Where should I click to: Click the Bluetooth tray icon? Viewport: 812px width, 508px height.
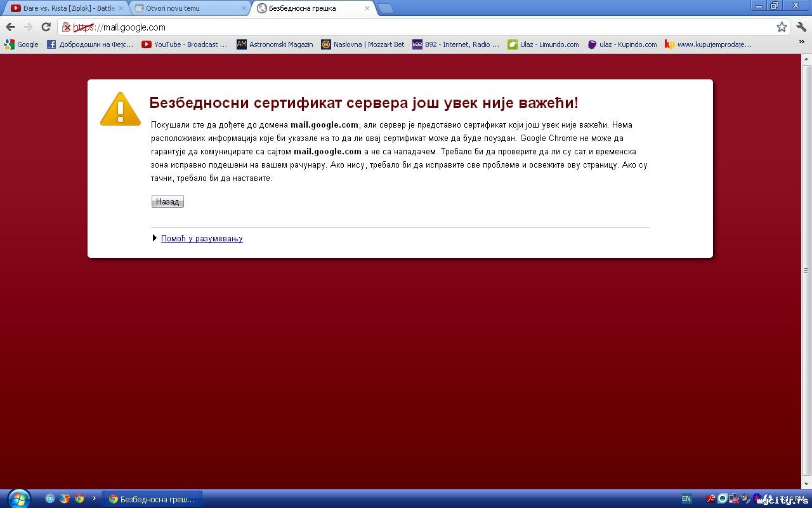tap(757, 498)
